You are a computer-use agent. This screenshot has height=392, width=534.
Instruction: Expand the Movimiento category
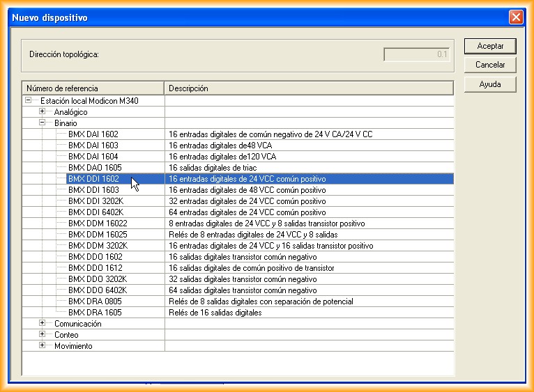click(x=43, y=345)
